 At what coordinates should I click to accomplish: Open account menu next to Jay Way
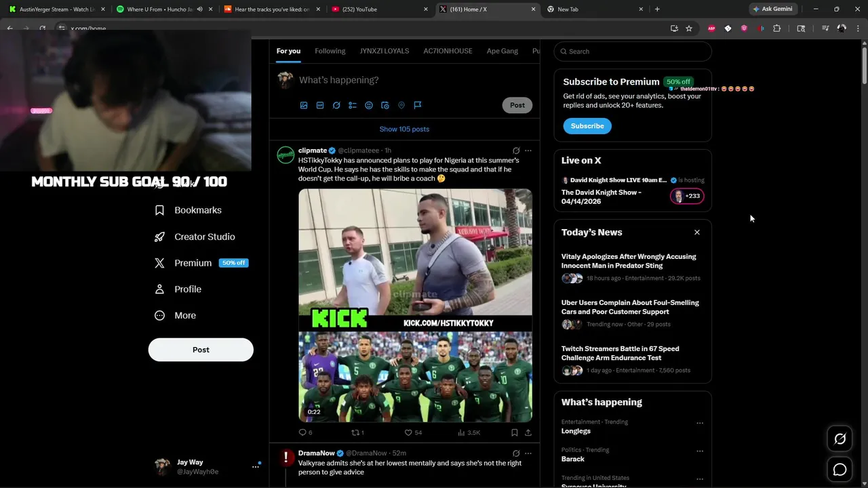coord(256,466)
